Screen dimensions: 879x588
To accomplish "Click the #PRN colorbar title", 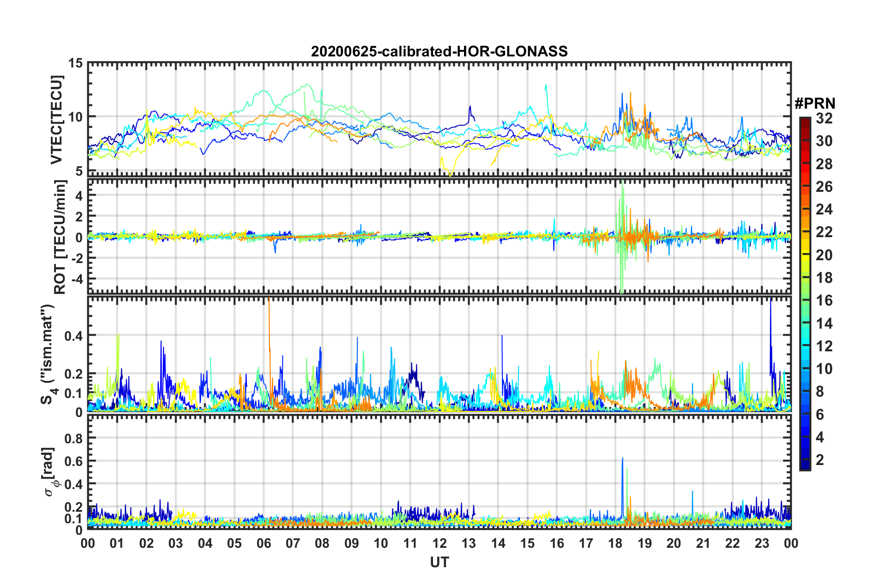I will click(815, 104).
